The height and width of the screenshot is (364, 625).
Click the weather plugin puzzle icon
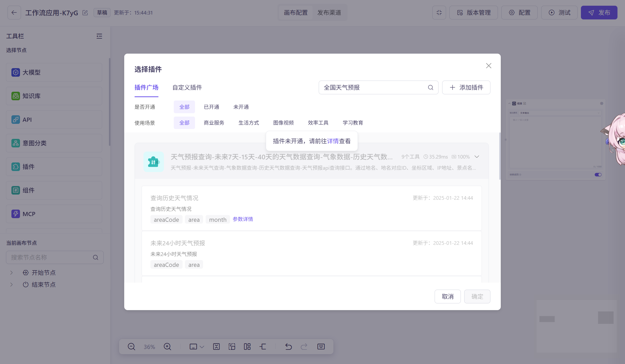click(x=154, y=162)
